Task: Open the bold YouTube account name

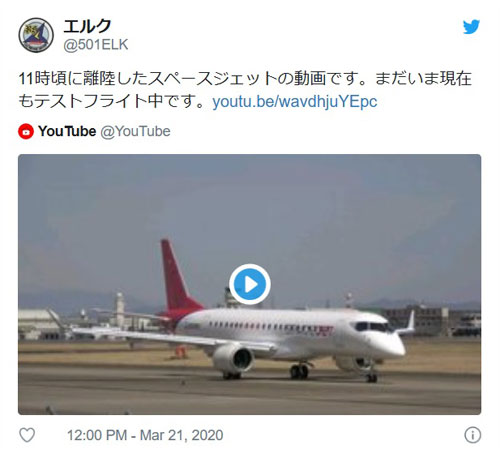Action: point(67,131)
